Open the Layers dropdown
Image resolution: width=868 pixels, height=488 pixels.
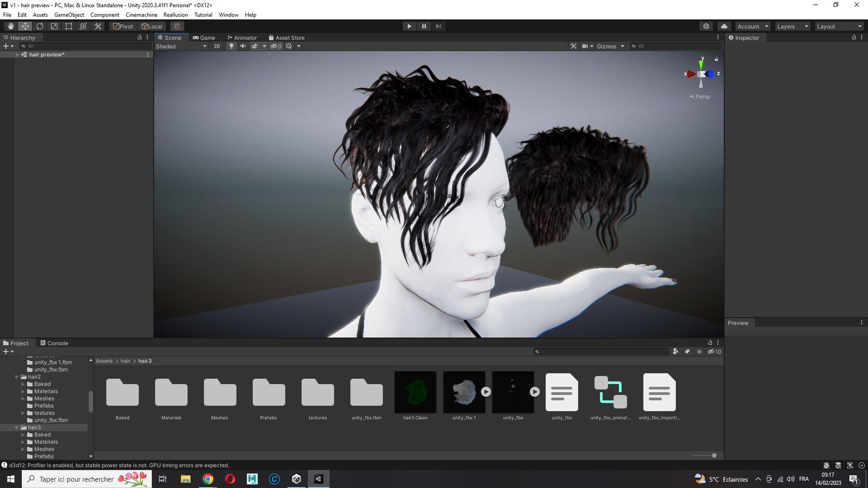pos(792,26)
